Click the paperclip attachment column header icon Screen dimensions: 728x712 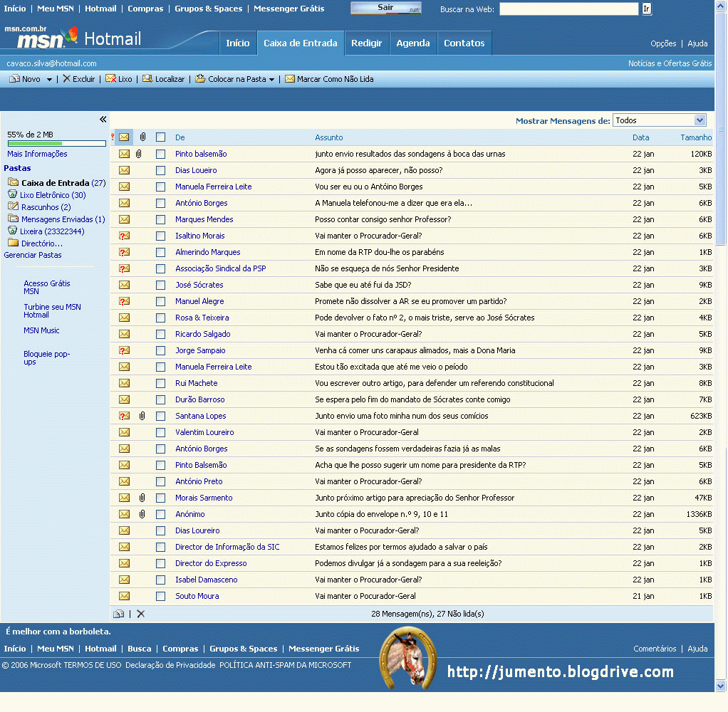[143, 137]
